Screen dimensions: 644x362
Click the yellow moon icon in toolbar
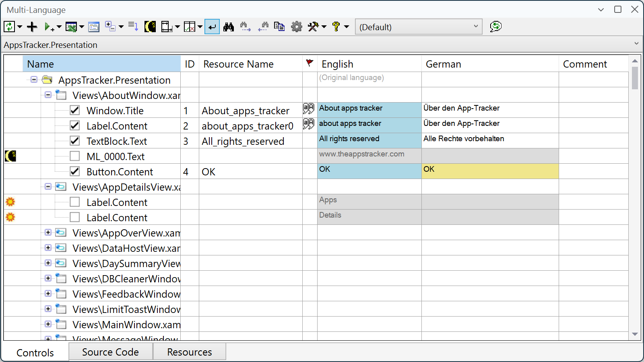[150, 27]
